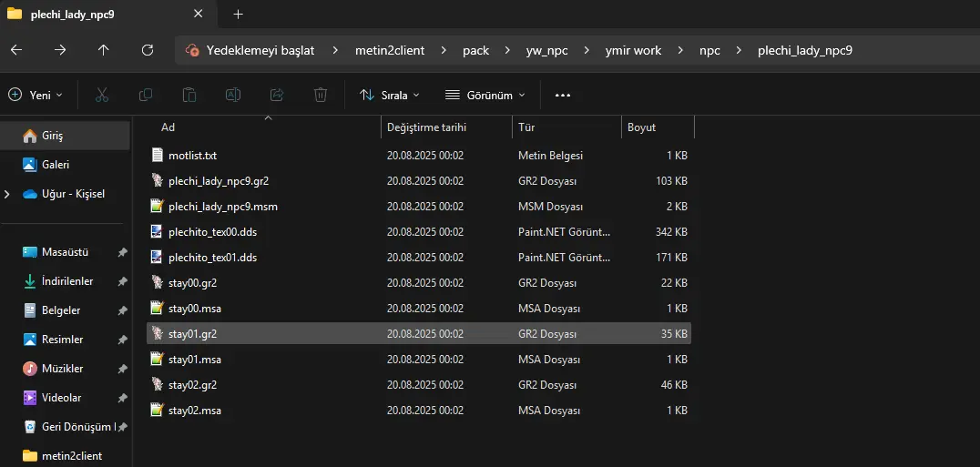Click the Cut scissors icon
Screen dimensions: 980x467
[102, 95]
